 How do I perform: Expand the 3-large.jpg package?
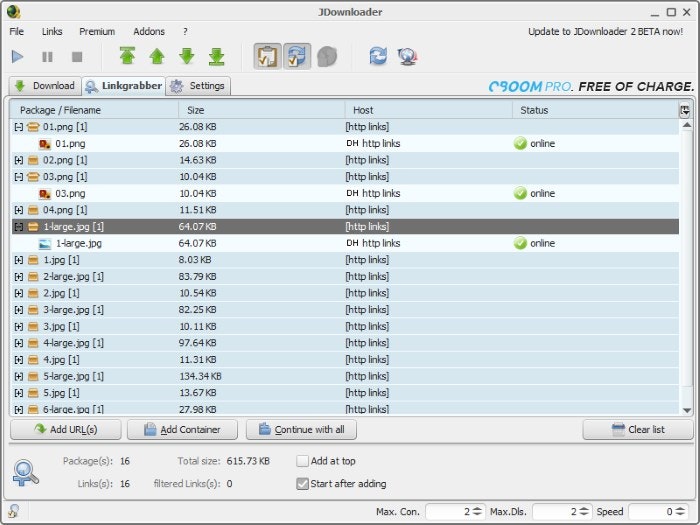(x=18, y=310)
